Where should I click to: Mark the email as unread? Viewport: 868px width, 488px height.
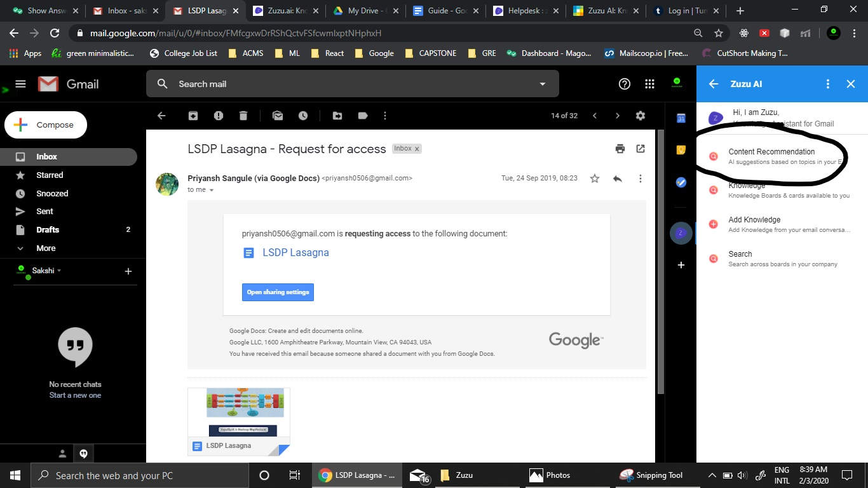pos(278,116)
